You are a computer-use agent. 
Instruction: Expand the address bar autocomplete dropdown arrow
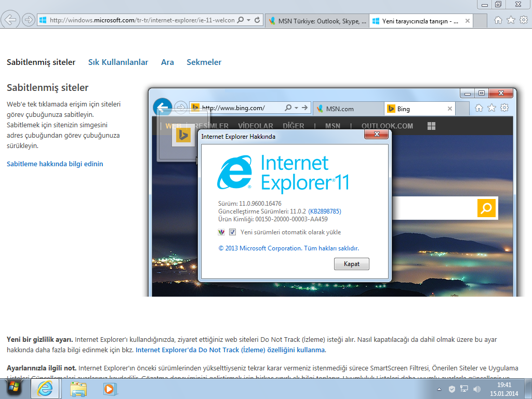249,20
